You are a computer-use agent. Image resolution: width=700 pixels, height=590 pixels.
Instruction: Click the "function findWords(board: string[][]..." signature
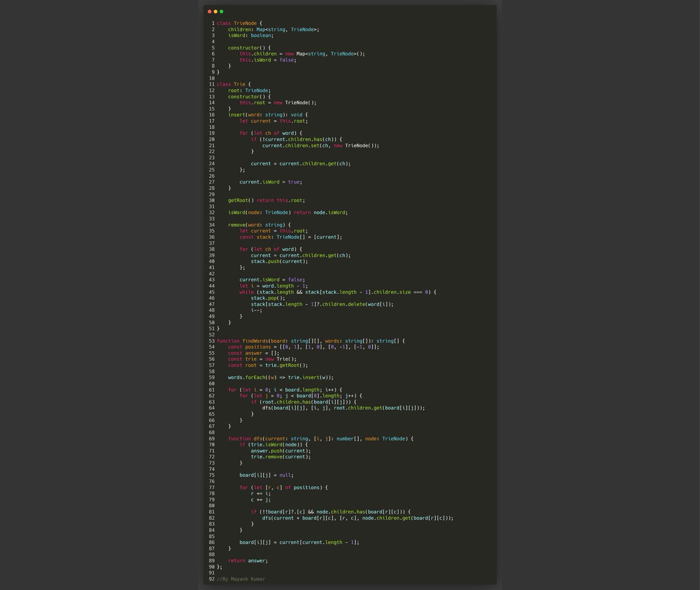click(311, 341)
